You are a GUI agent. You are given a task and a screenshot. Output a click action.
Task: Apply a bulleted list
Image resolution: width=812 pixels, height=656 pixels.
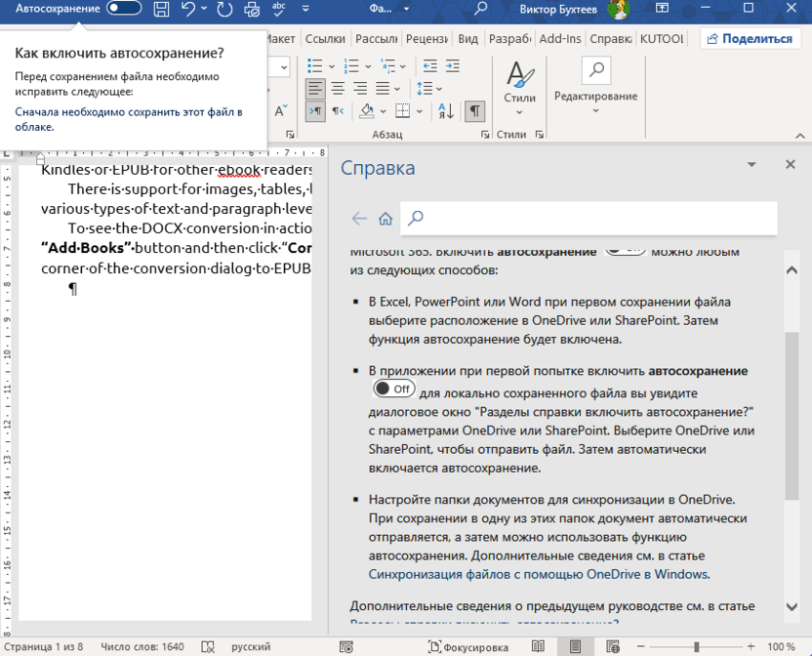312,66
